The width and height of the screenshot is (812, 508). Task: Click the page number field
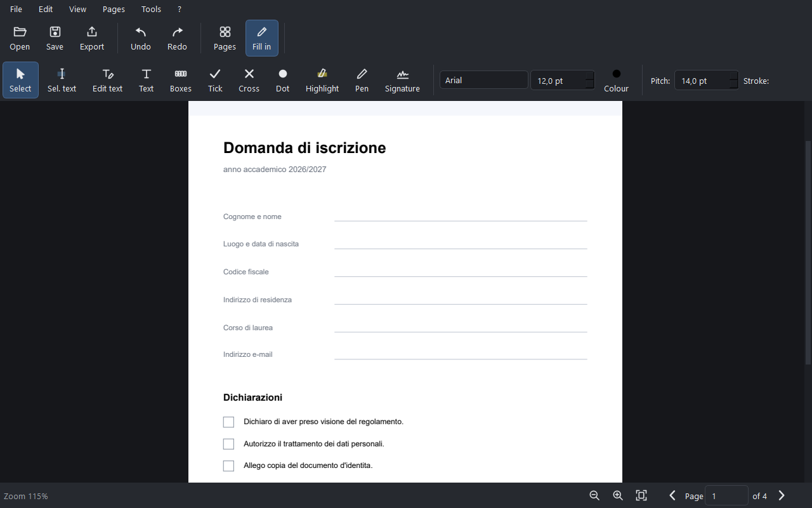coord(726,496)
